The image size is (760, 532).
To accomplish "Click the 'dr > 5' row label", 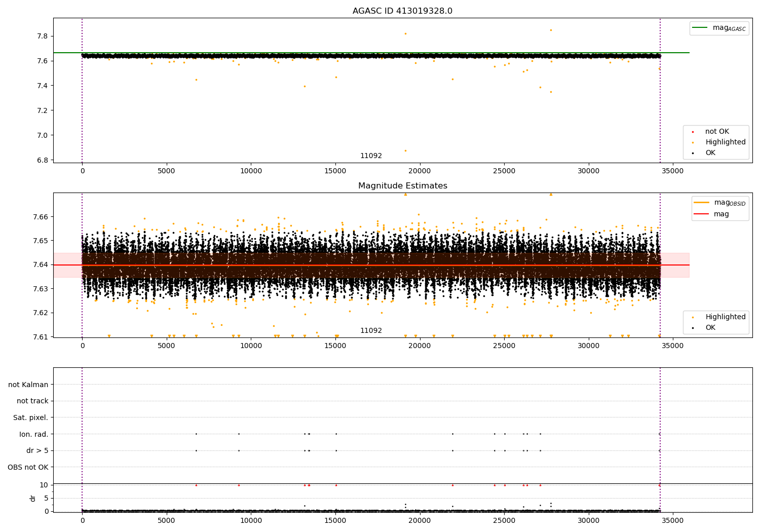I will 37,450.
